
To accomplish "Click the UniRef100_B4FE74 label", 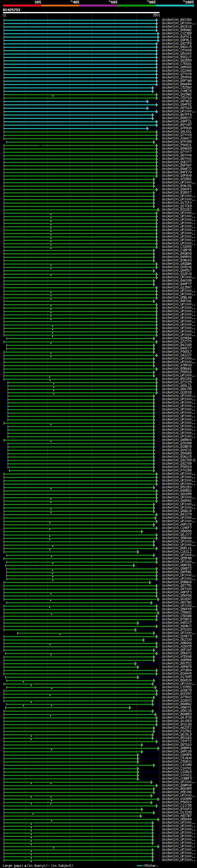I will pyautogui.click(x=176, y=172).
